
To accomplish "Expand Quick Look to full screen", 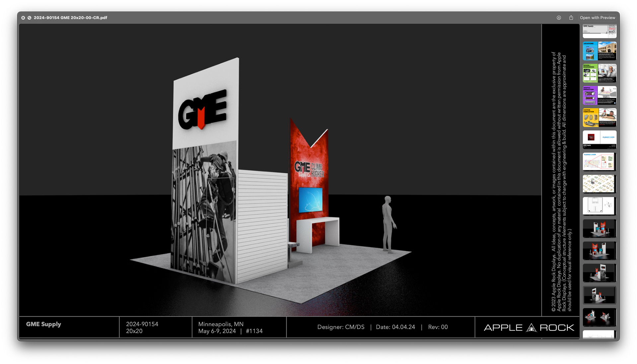I will tap(30, 18).
